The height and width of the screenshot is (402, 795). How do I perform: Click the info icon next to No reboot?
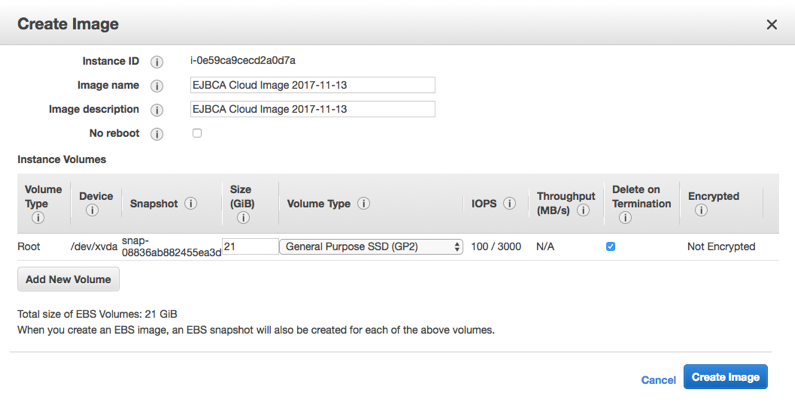tap(157, 134)
